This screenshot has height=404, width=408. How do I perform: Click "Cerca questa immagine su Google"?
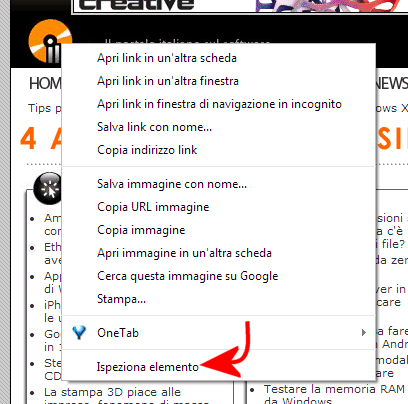coord(219,276)
